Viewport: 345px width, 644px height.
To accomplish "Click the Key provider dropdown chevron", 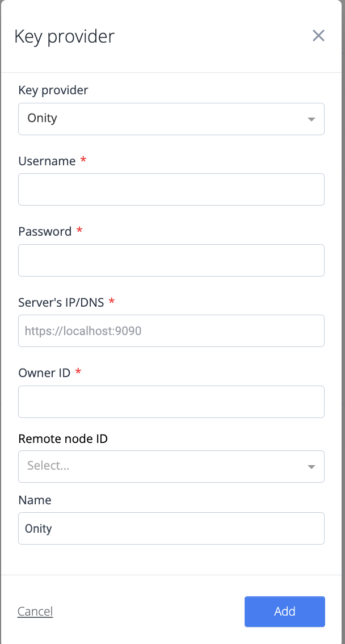I will pos(311,119).
